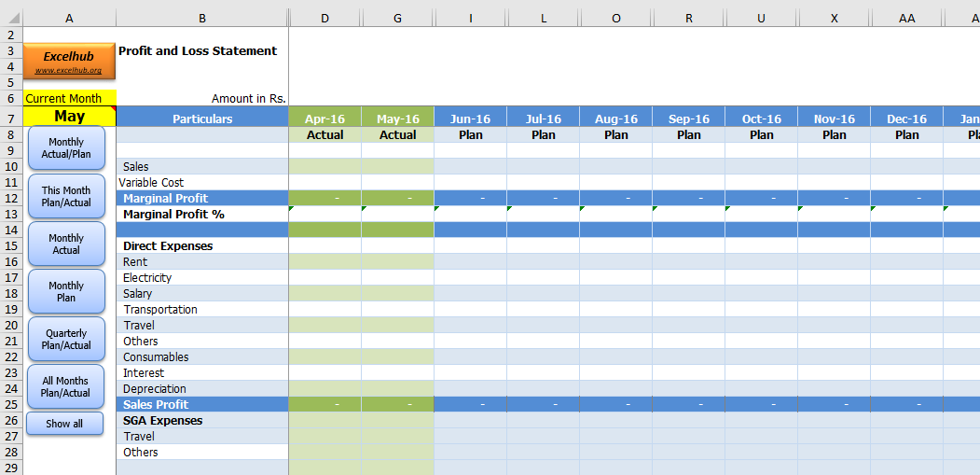
Task: Select column U header
Action: click(761, 19)
